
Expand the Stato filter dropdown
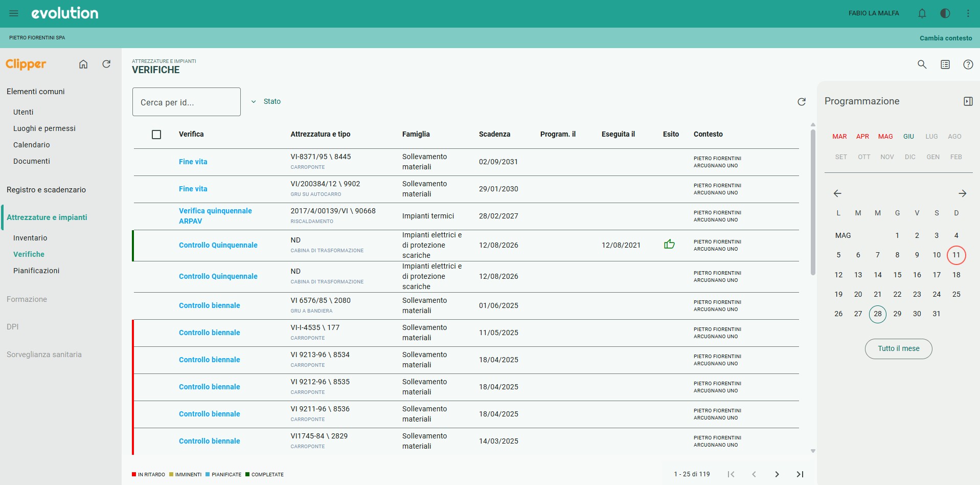point(266,101)
